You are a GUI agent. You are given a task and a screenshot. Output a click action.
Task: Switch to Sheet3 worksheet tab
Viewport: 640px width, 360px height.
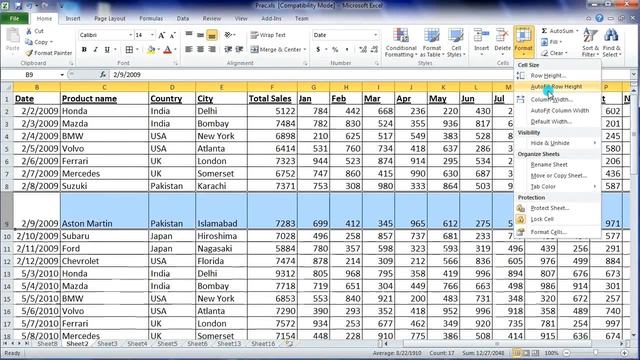coord(107,344)
